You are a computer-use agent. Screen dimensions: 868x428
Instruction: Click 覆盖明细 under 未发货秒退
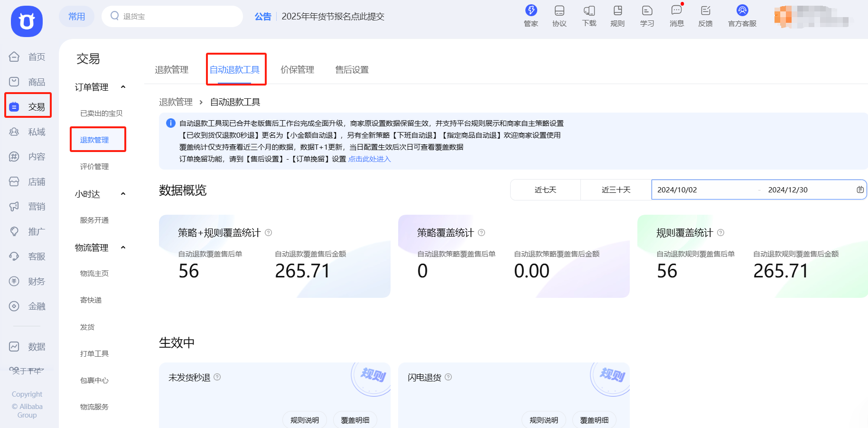[355, 420]
